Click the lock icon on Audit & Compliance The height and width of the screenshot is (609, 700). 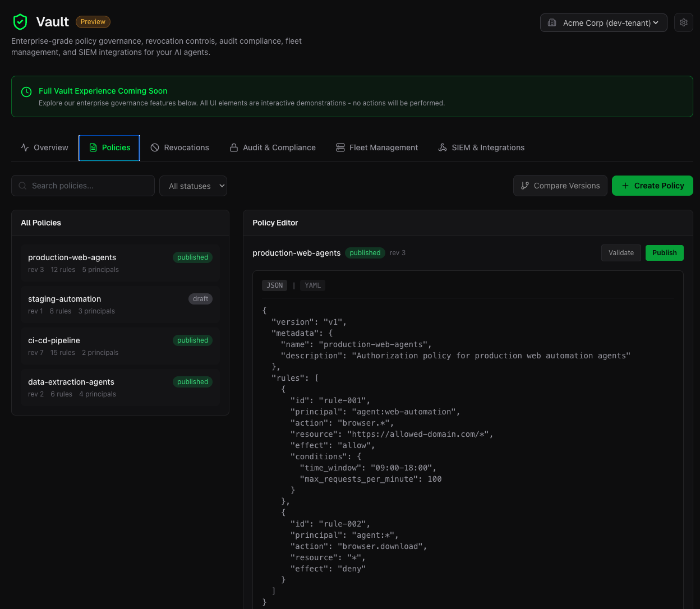(x=234, y=147)
